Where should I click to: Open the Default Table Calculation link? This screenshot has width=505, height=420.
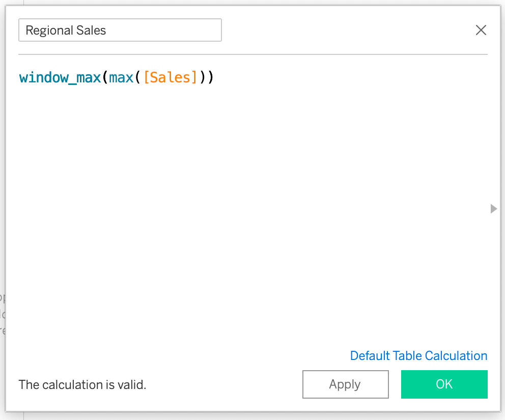[x=418, y=356]
